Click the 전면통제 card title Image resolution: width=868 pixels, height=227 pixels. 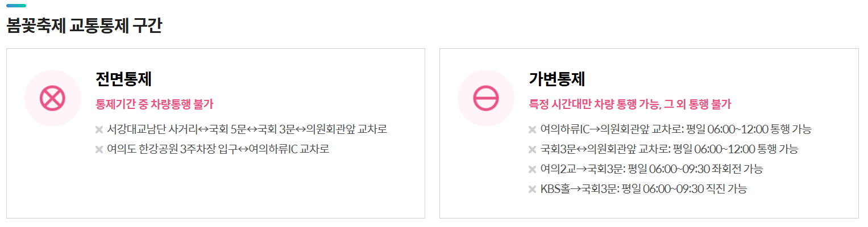click(123, 79)
